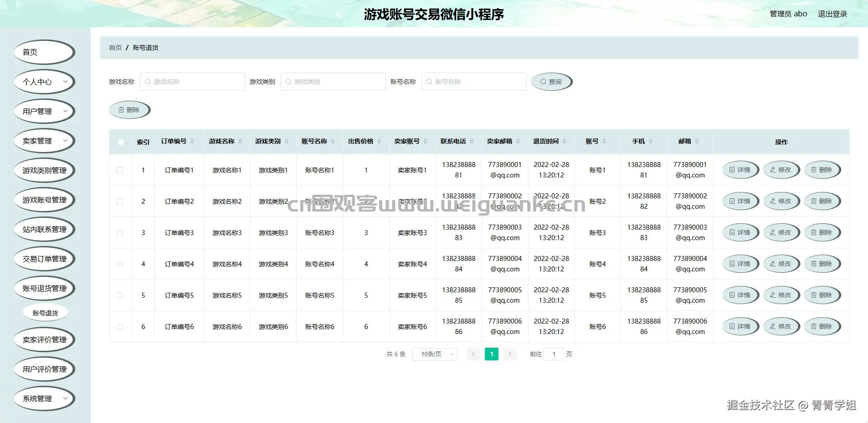868x423 pixels.
Task: Click 删除 for 订单编号6 row
Action: (822, 326)
